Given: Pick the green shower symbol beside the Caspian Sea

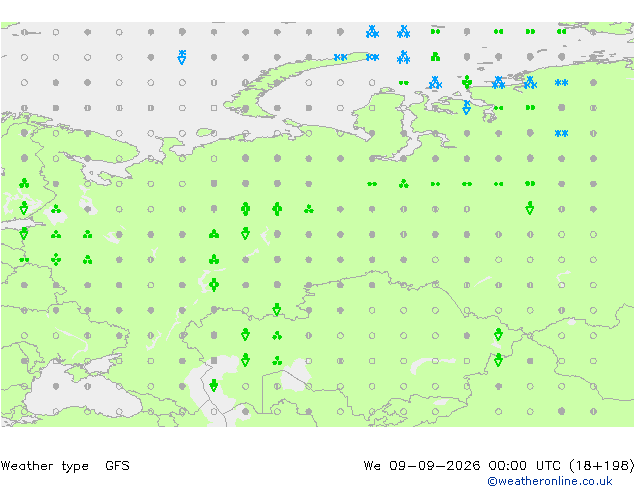Looking at the screenshot, I should point(213,385).
